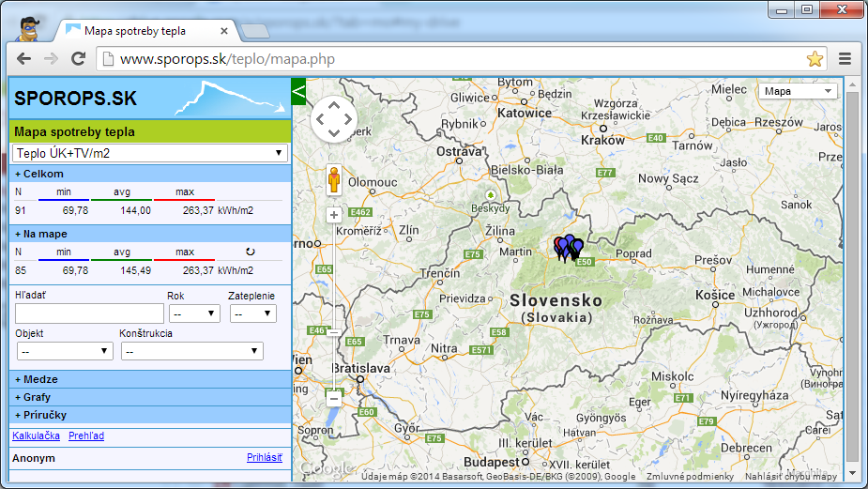
Task: Open the Zateplenie dropdown
Action: coord(251,313)
